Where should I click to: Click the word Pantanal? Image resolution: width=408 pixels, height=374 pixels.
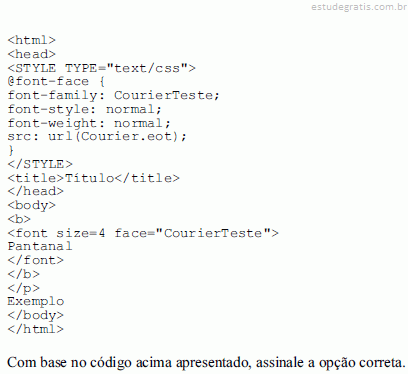click(40, 246)
